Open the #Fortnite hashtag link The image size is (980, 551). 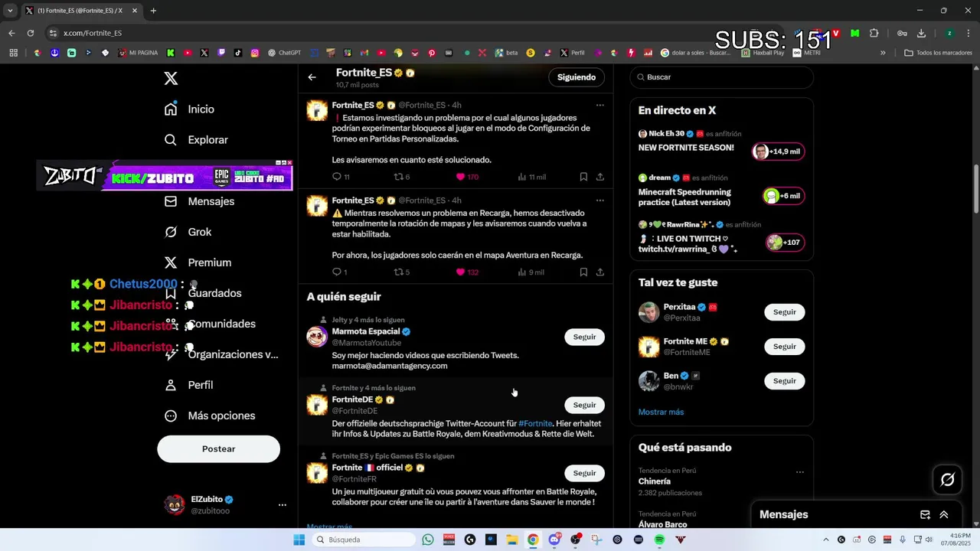[x=535, y=423]
